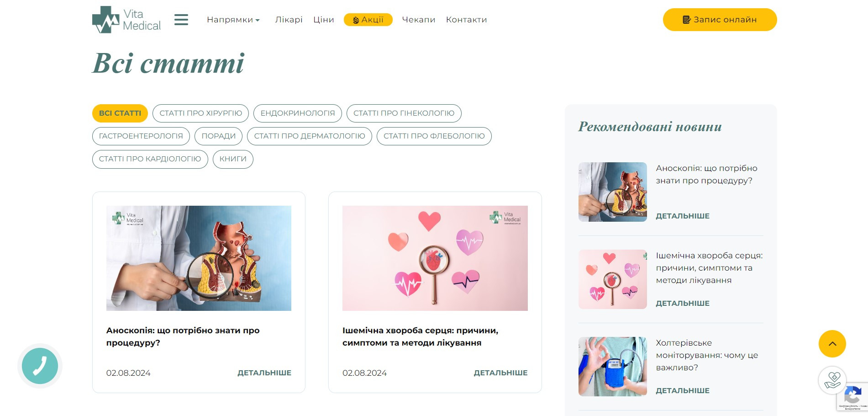Select the ВСІ СТАТТІ filter
The height and width of the screenshot is (416, 868).
(x=120, y=113)
